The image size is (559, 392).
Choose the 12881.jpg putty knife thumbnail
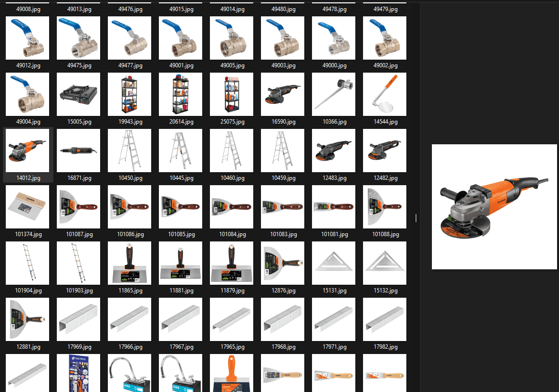[x=27, y=319]
